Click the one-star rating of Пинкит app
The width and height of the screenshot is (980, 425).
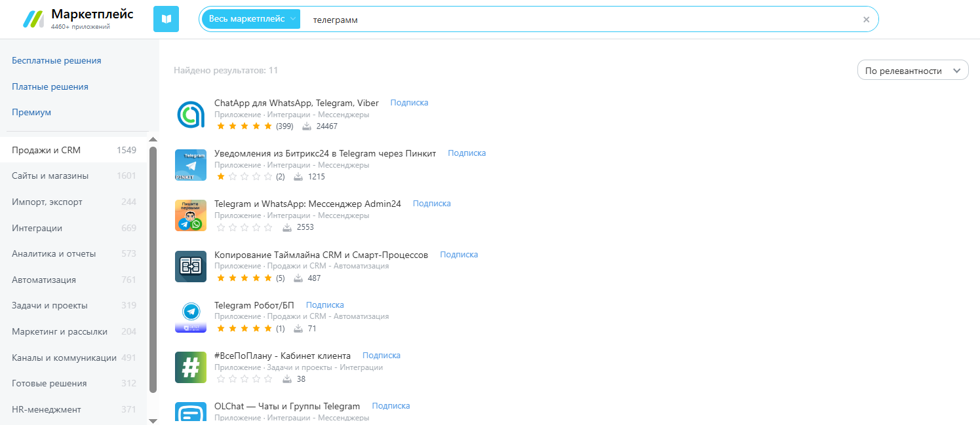tap(244, 177)
